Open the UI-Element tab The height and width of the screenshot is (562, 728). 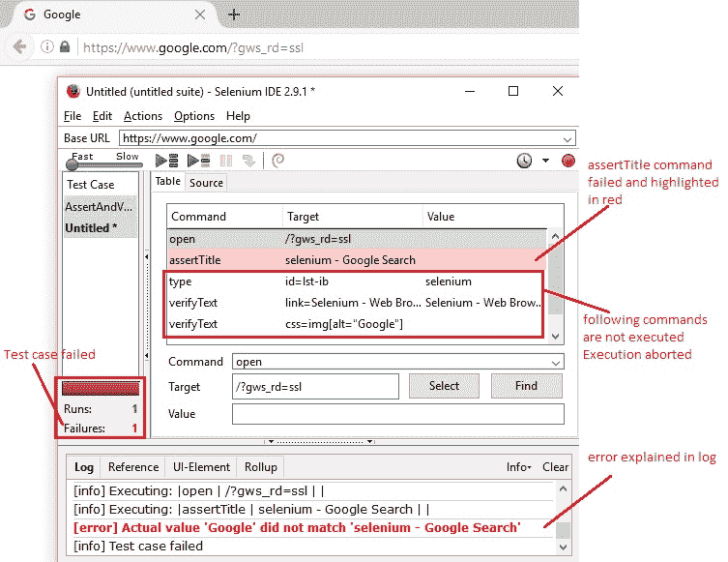[x=201, y=467]
